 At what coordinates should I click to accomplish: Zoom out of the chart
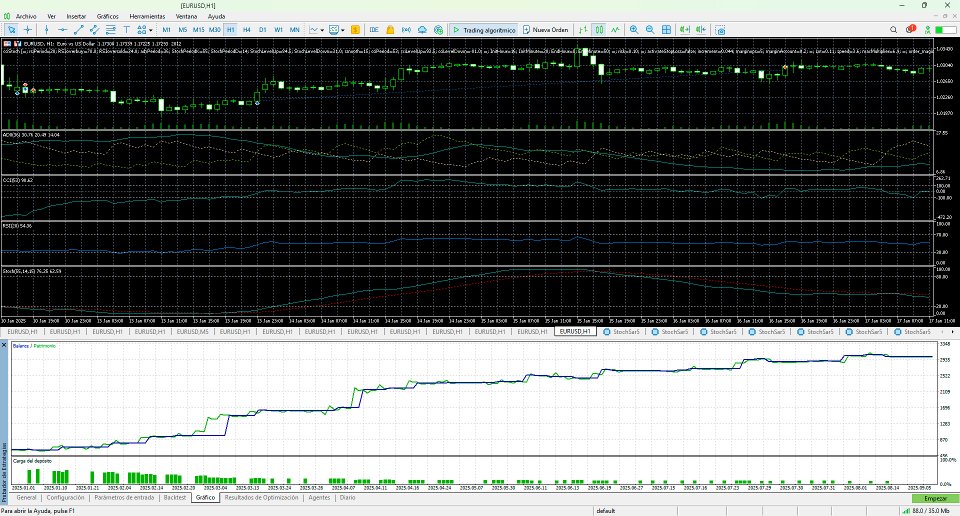[650, 30]
